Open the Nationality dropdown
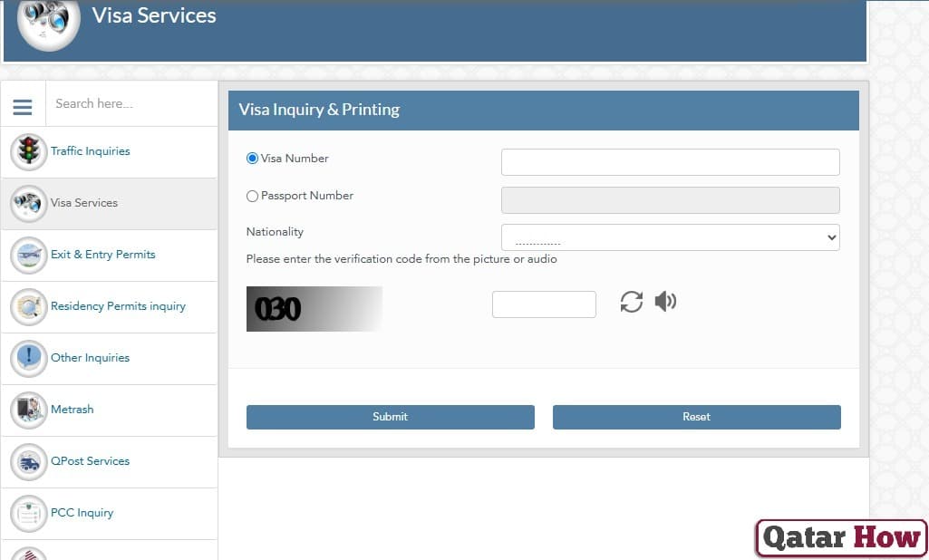This screenshot has width=929, height=560. coord(670,237)
